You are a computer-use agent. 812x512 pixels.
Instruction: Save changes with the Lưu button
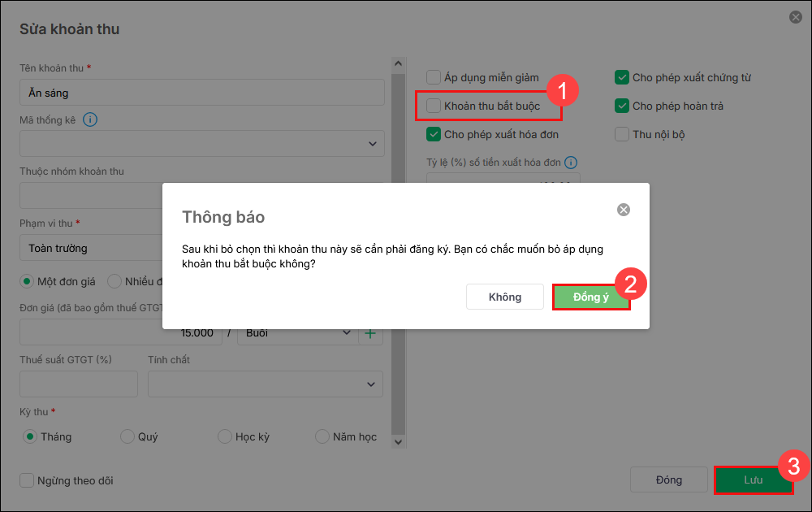(753, 479)
